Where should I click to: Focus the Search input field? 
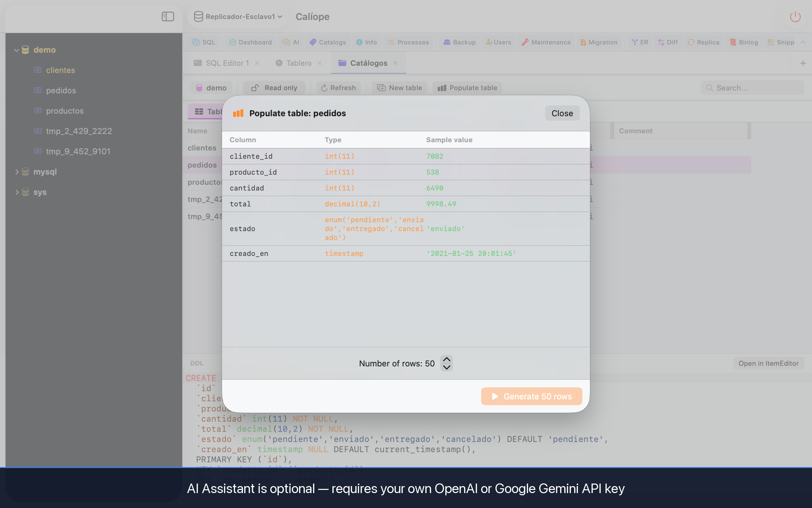[x=752, y=88]
